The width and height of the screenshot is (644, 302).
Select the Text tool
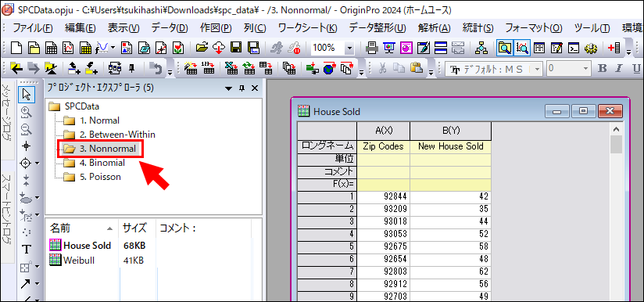[x=27, y=249]
